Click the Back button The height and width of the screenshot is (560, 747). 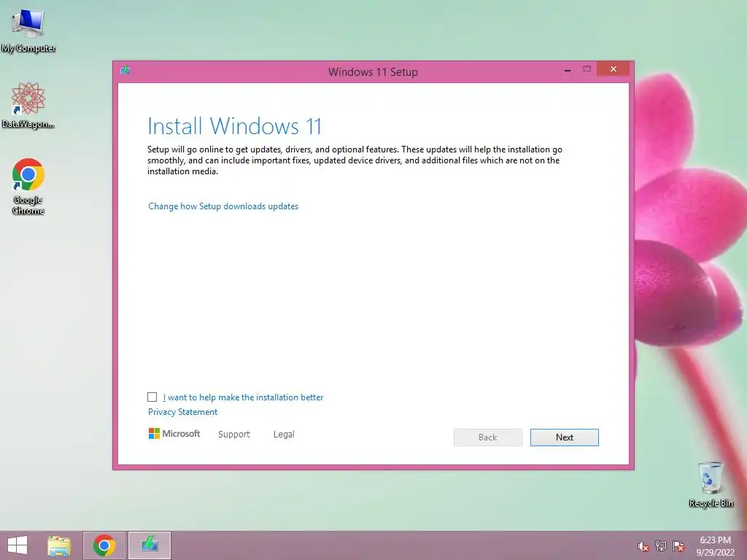point(488,437)
